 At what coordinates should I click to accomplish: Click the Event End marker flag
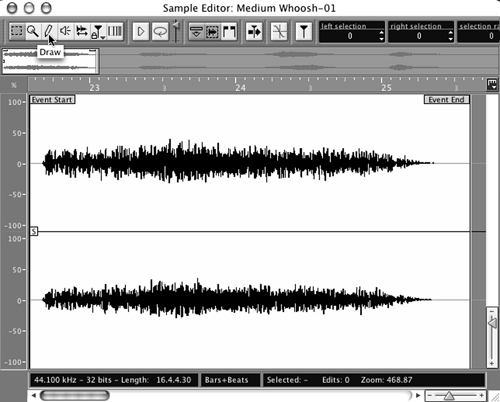point(446,100)
